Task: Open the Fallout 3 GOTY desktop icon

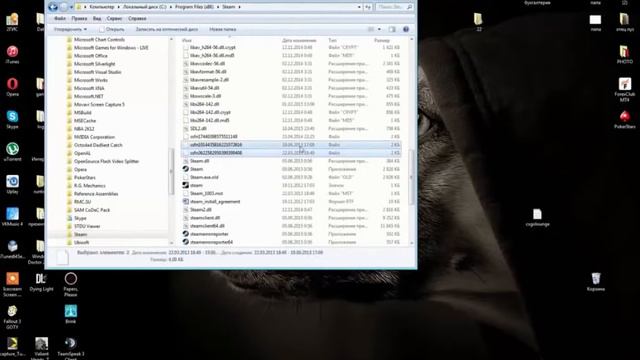Action: [x=12, y=317]
